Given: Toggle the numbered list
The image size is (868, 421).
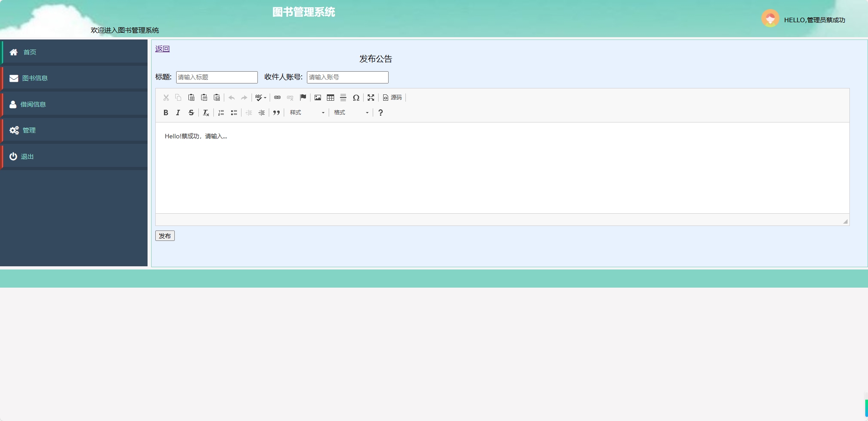Looking at the screenshot, I should (x=221, y=113).
